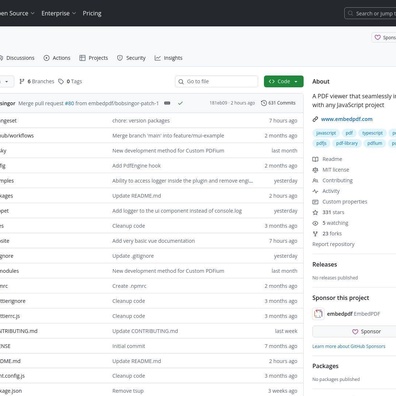Open the Security tab
The width and height of the screenshot is (396, 396).
131,58
